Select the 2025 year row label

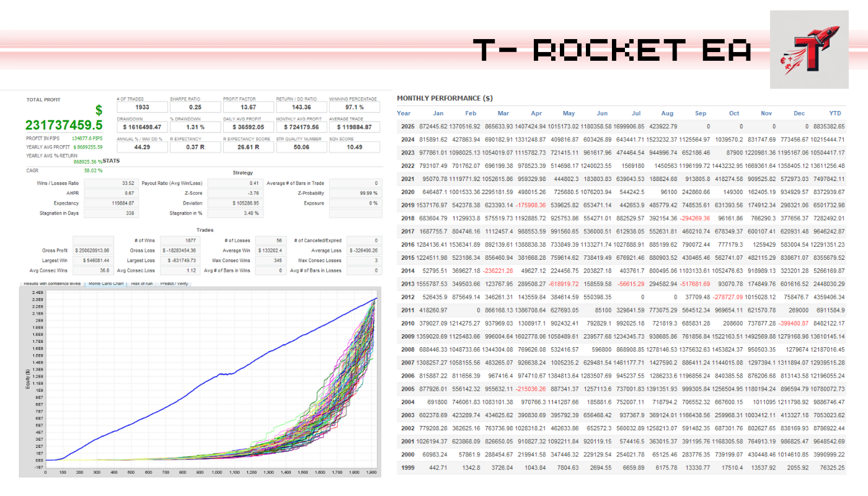click(x=407, y=126)
